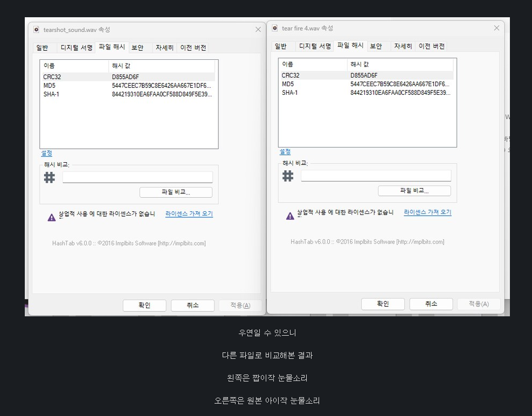
Task: Click the warning triangle in tear fire 4.wav window
Action: (x=290, y=216)
